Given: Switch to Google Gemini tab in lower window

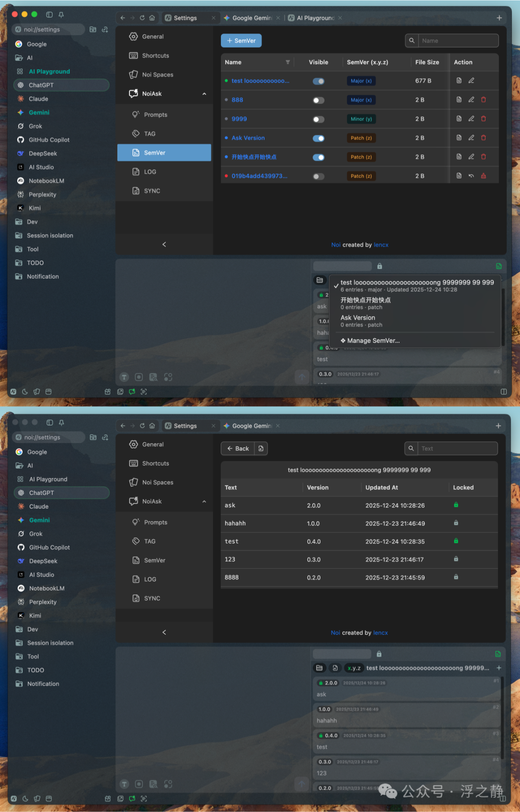Looking at the screenshot, I should pos(251,425).
